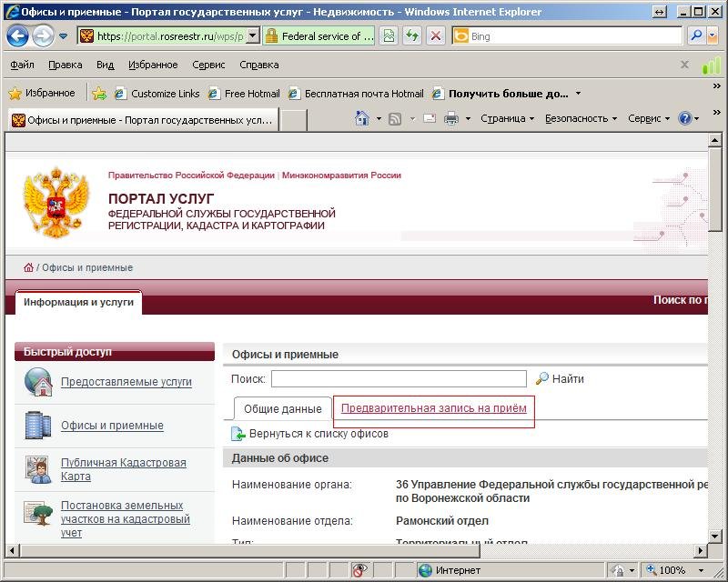This screenshot has width=728, height=582.
Task: Follow the Предоставляемые услуги link
Action: pyautogui.click(x=126, y=382)
